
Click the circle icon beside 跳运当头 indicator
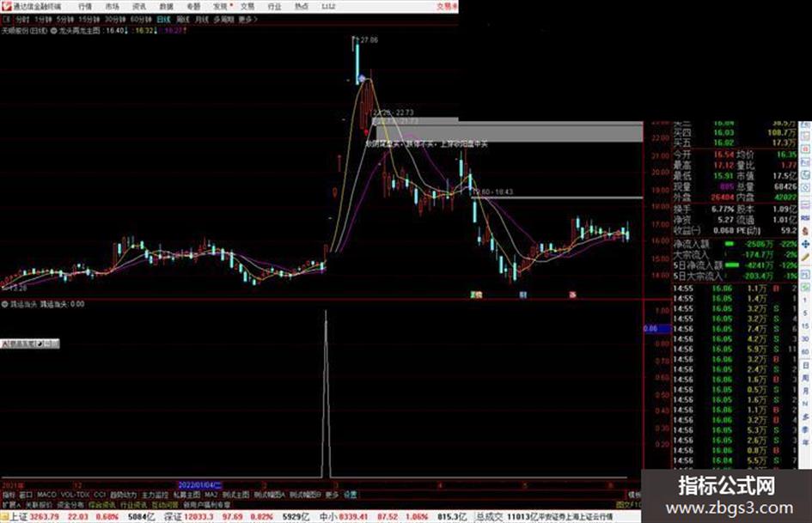pos(4,305)
